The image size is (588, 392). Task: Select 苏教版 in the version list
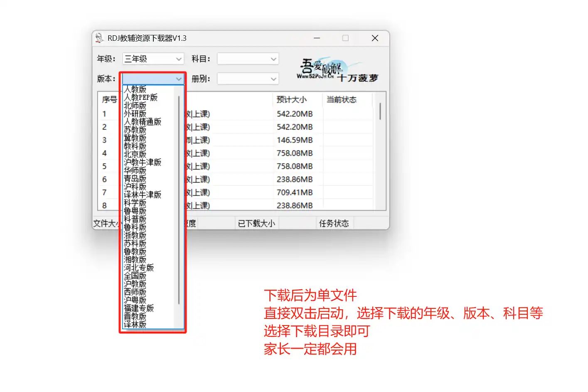tap(135, 130)
